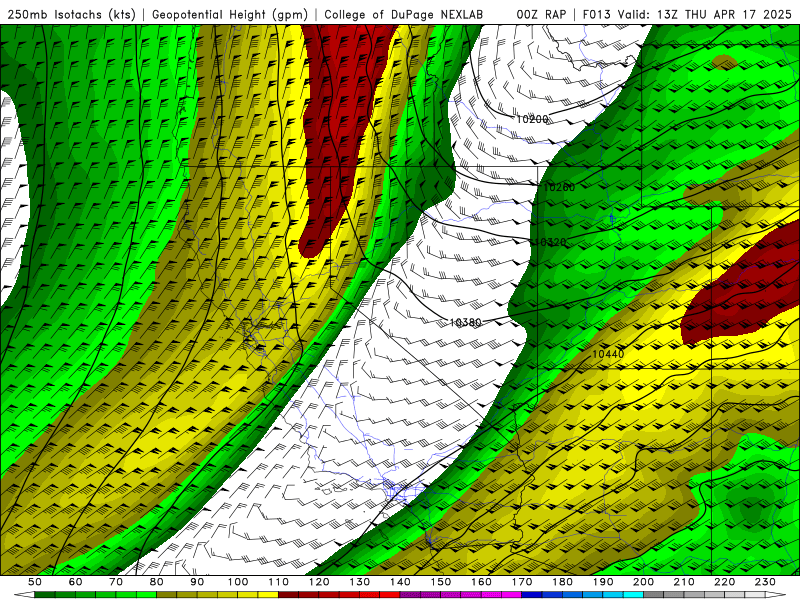Click the 'Geopotential Height (gpm)' title text
The height and width of the screenshot is (600, 800).
[x=230, y=15]
